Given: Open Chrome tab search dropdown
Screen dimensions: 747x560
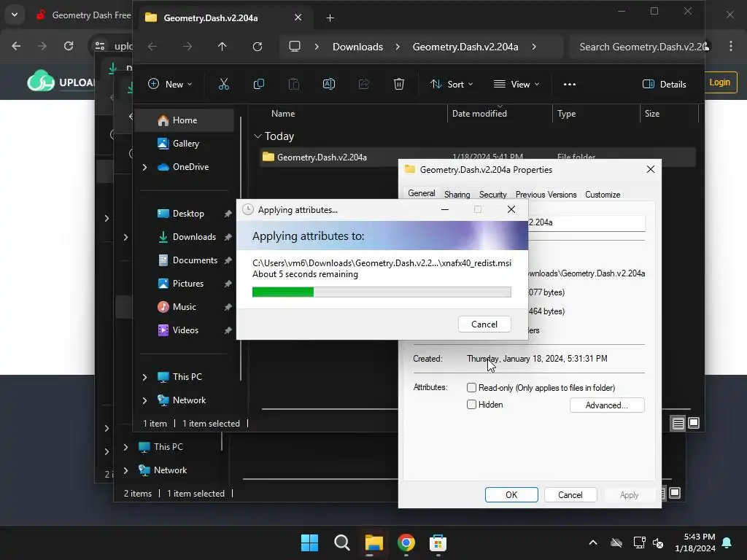Looking at the screenshot, I should point(15,15).
